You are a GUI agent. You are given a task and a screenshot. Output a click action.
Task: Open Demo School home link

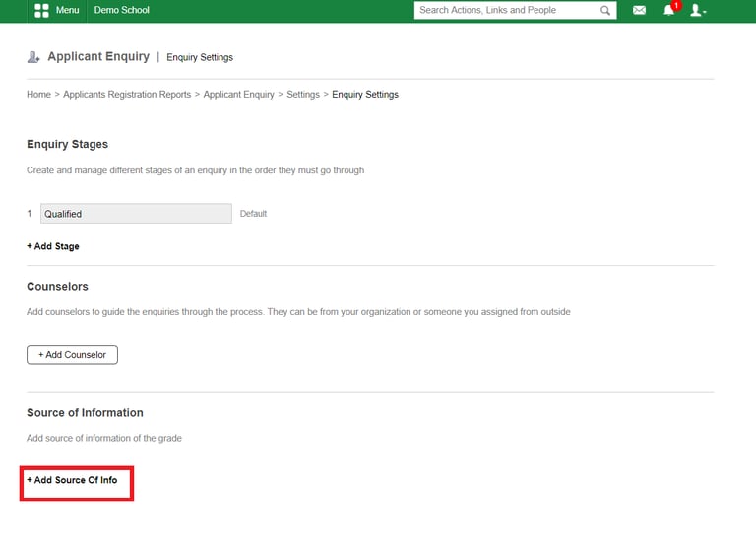point(121,10)
